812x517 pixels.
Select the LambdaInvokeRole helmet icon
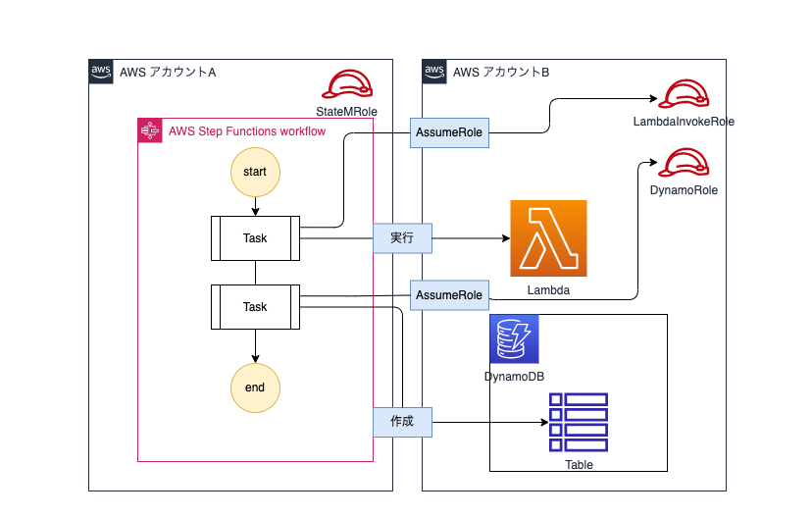pos(684,94)
